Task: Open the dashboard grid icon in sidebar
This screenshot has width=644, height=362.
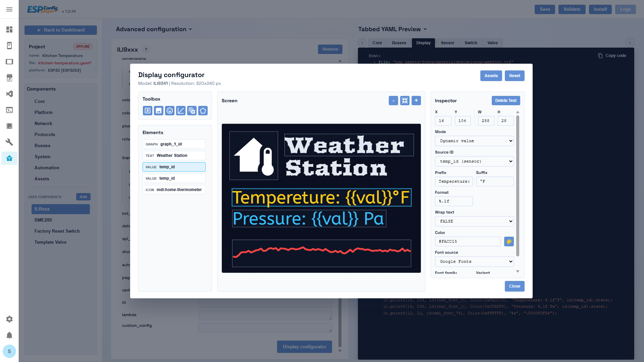Action: pyautogui.click(x=9, y=29)
